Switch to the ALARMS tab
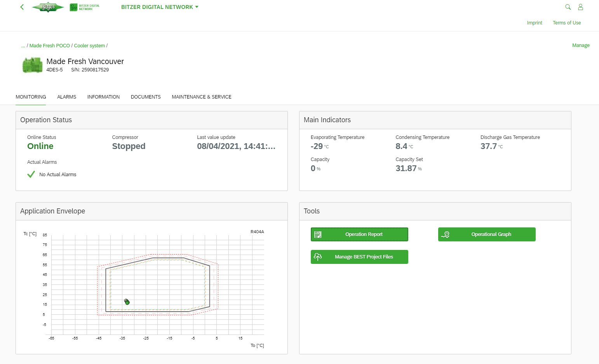Screen dimensions: 599x364 click(x=66, y=97)
